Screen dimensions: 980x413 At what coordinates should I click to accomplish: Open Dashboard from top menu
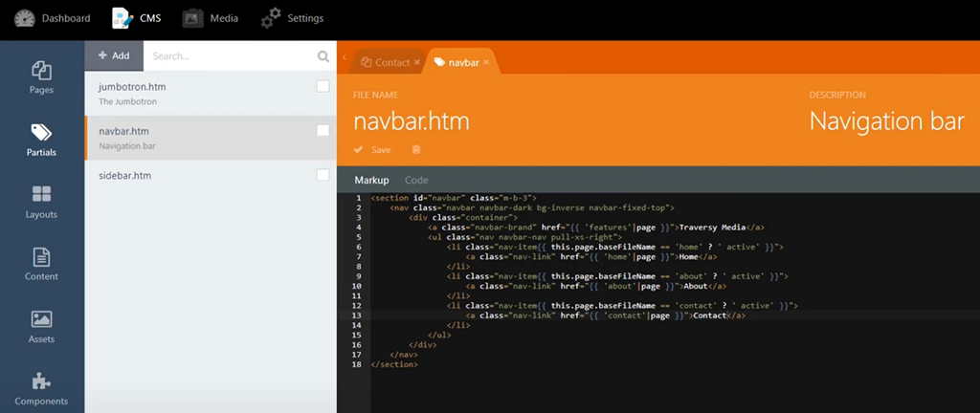click(x=53, y=18)
